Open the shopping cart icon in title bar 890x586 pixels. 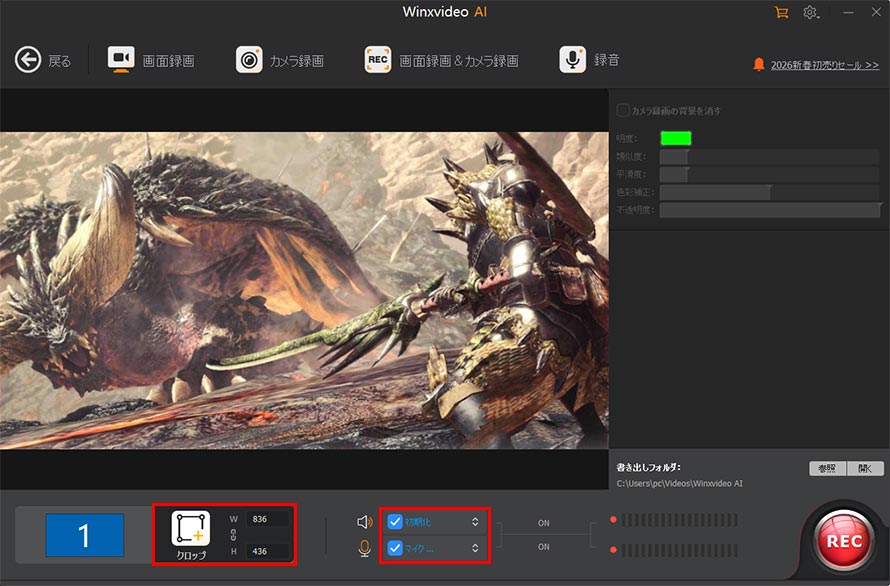pos(781,13)
